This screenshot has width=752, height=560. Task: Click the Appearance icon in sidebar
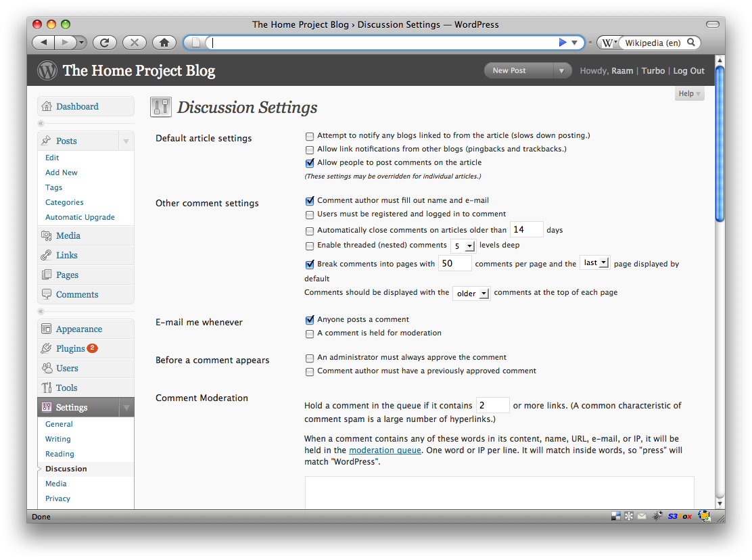(47, 329)
